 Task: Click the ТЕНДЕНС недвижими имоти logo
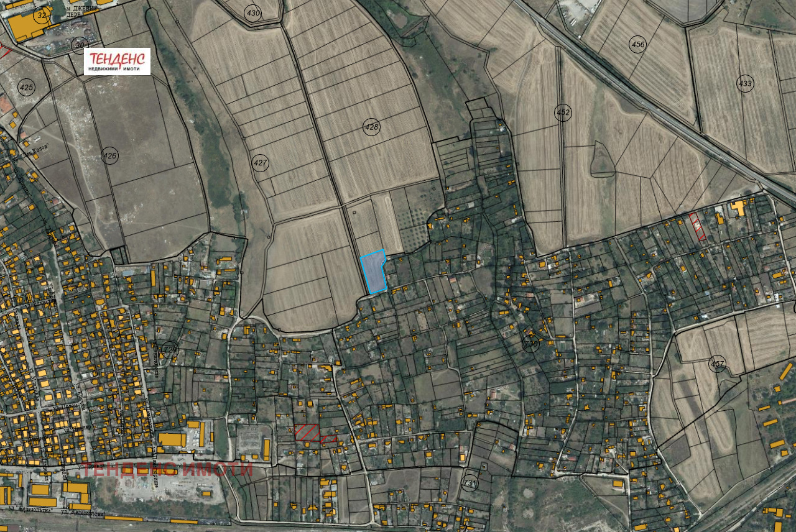click(117, 62)
